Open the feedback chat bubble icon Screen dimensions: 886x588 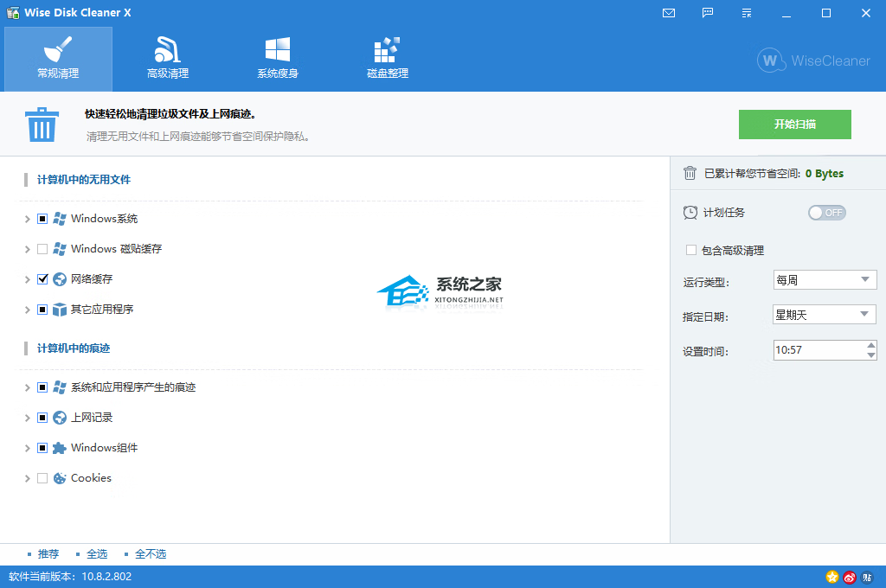coord(708,13)
